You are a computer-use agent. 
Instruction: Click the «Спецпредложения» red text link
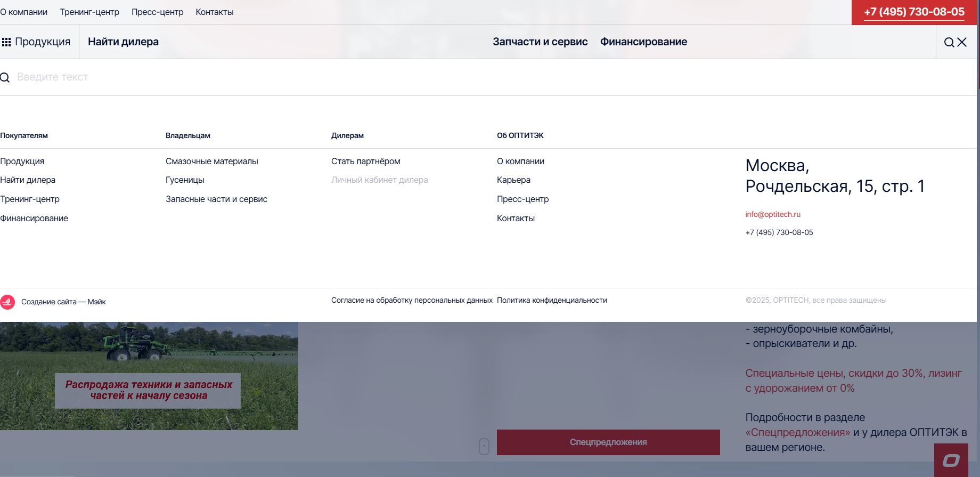click(798, 432)
